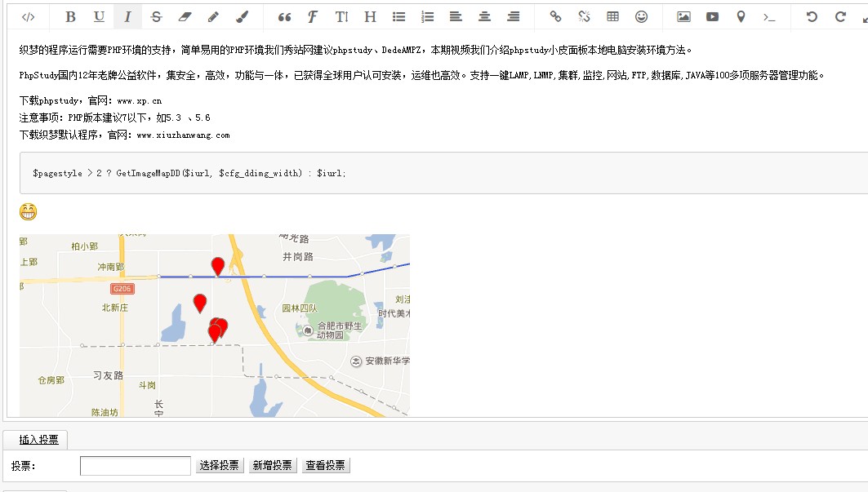
Task: Click the 新增投票 button
Action: [272, 465]
